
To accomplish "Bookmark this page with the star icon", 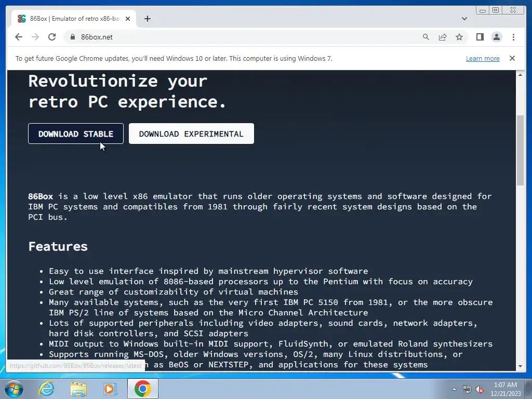I will (459, 37).
